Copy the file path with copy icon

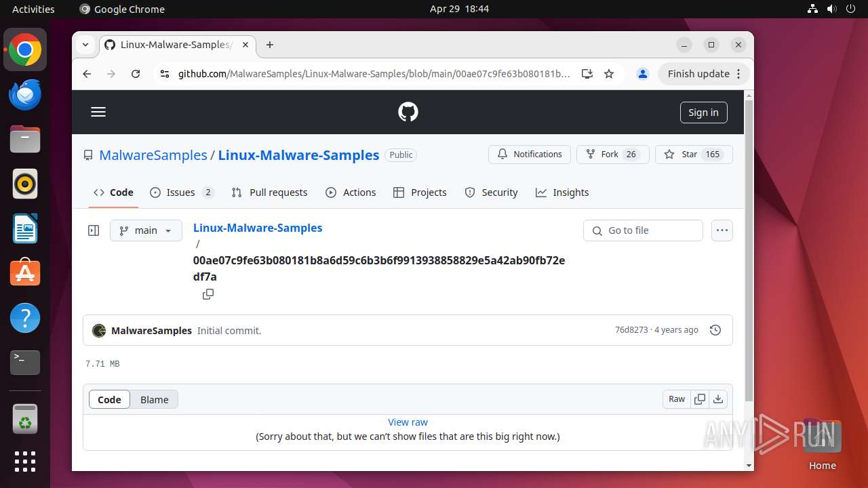pyautogui.click(x=208, y=294)
